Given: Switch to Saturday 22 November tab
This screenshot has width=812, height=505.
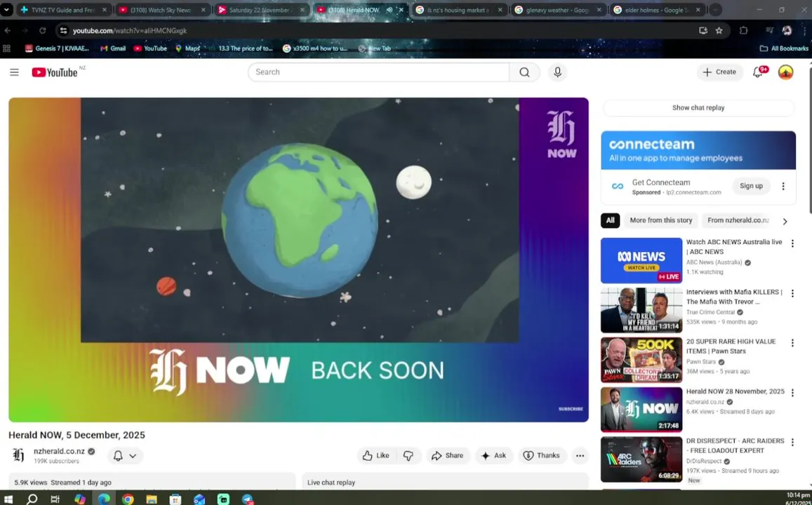Looking at the screenshot, I should (x=261, y=10).
